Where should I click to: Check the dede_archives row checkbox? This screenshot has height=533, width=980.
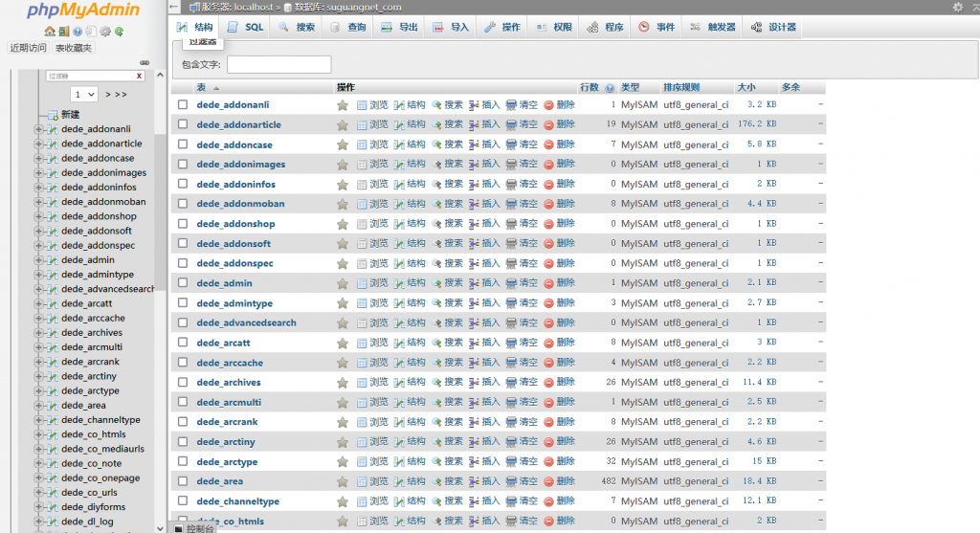tap(183, 382)
